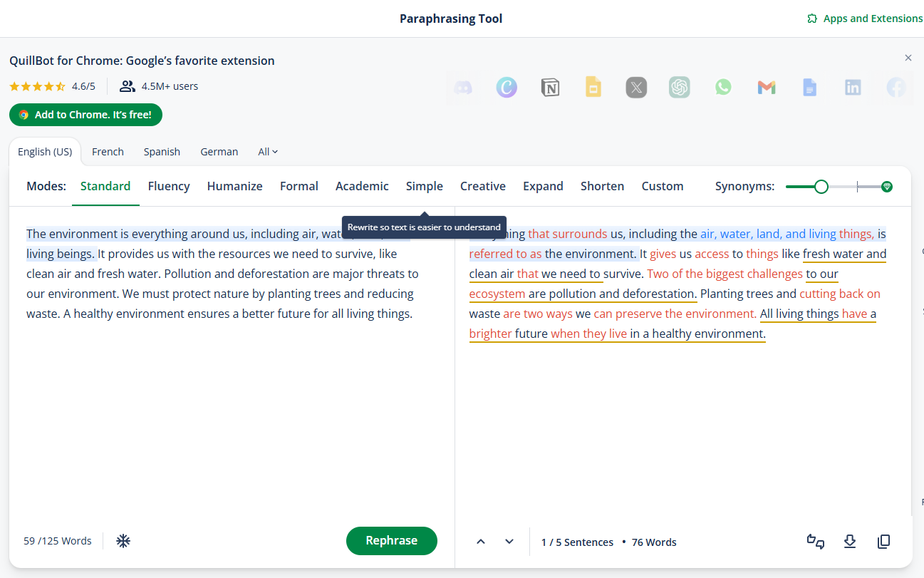Click the word "ecosystem" in output
This screenshot has height=578, width=924.
[x=497, y=294]
